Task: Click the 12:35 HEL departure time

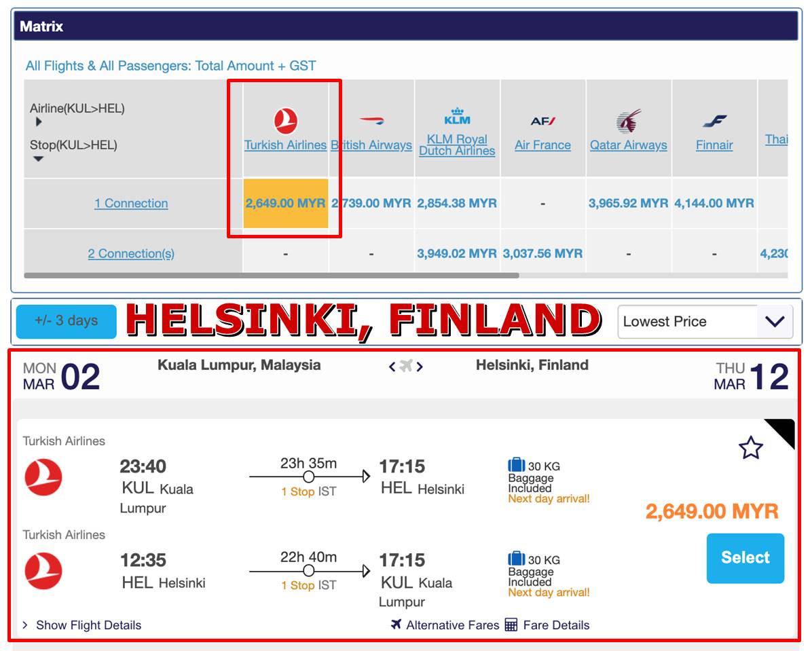Action: (x=143, y=560)
